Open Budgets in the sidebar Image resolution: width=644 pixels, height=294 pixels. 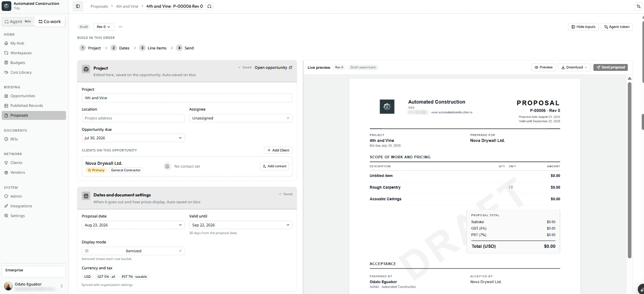click(x=18, y=63)
